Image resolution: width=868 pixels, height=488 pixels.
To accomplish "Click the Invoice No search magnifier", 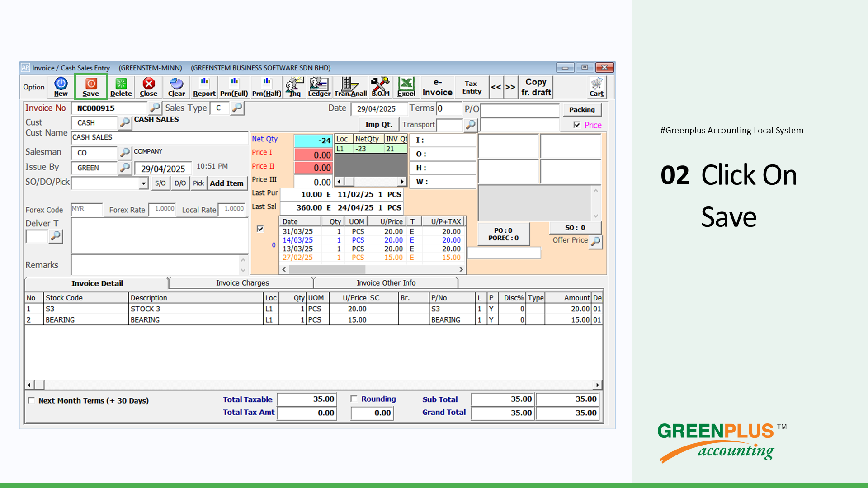I will pyautogui.click(x=155, y=108).
